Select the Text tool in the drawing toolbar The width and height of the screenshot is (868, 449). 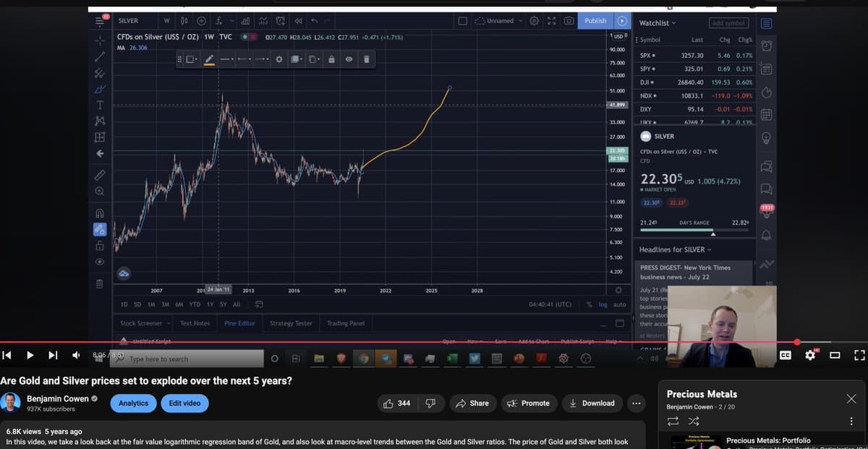click(99, 104)
